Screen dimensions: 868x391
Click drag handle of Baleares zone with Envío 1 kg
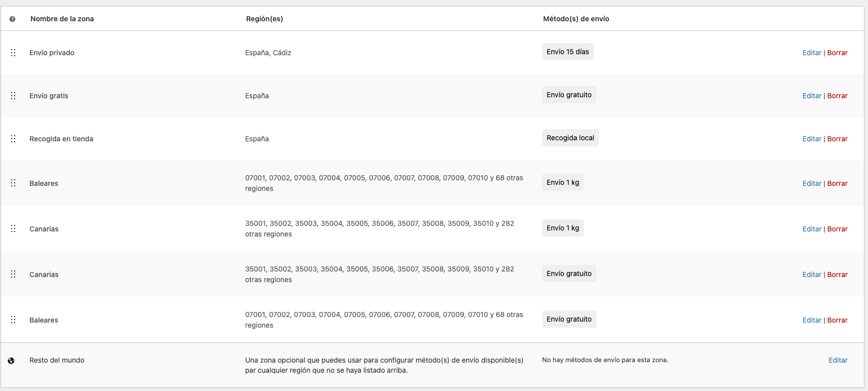point(13,183)
